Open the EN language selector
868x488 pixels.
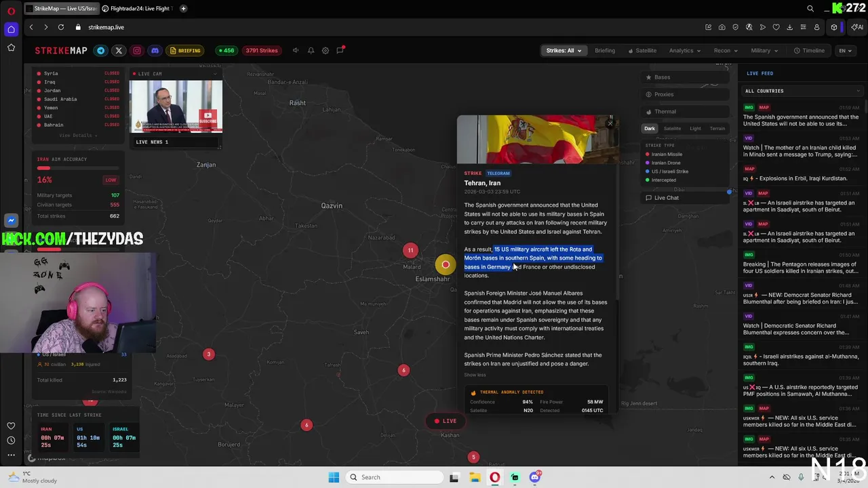[x=845, y=51]
